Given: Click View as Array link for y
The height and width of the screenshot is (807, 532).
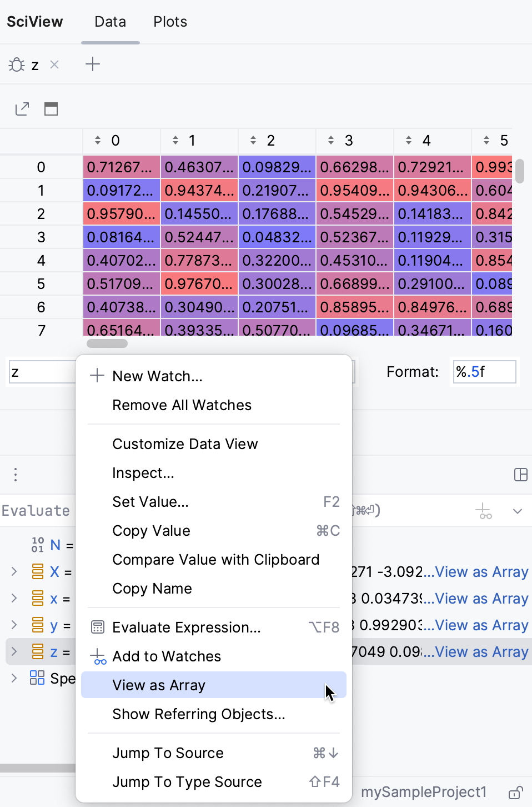Looking at the screenshot, I should tap(481, 625).
